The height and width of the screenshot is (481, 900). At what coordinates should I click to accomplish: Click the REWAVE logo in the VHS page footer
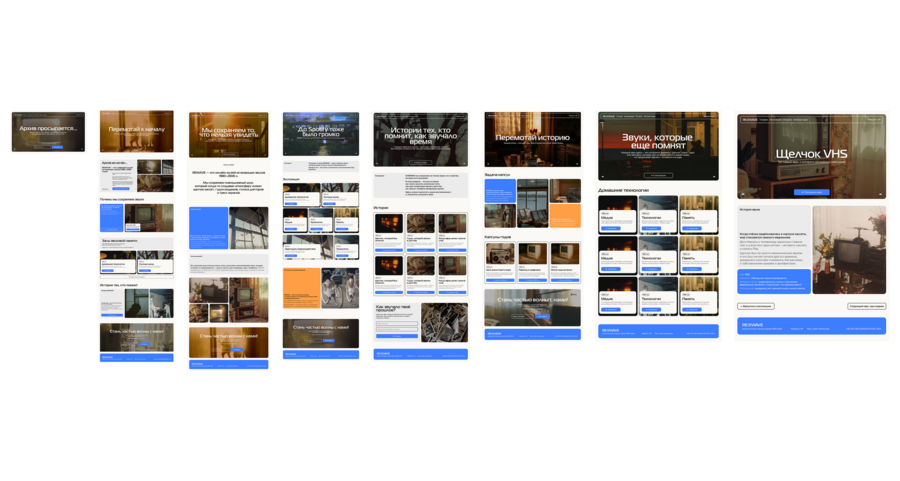click(x=752, y=324)
